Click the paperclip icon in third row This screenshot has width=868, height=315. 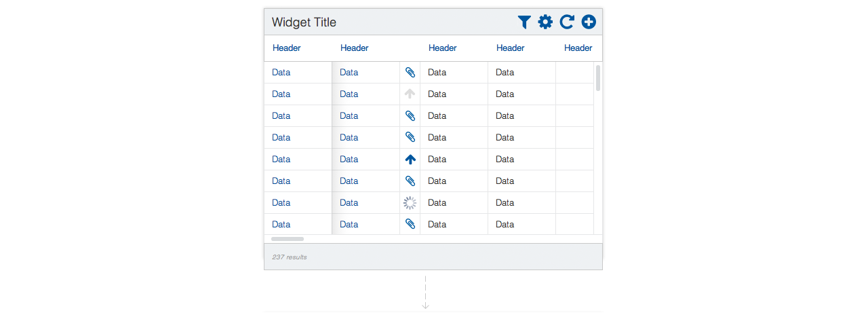[410, 115]
